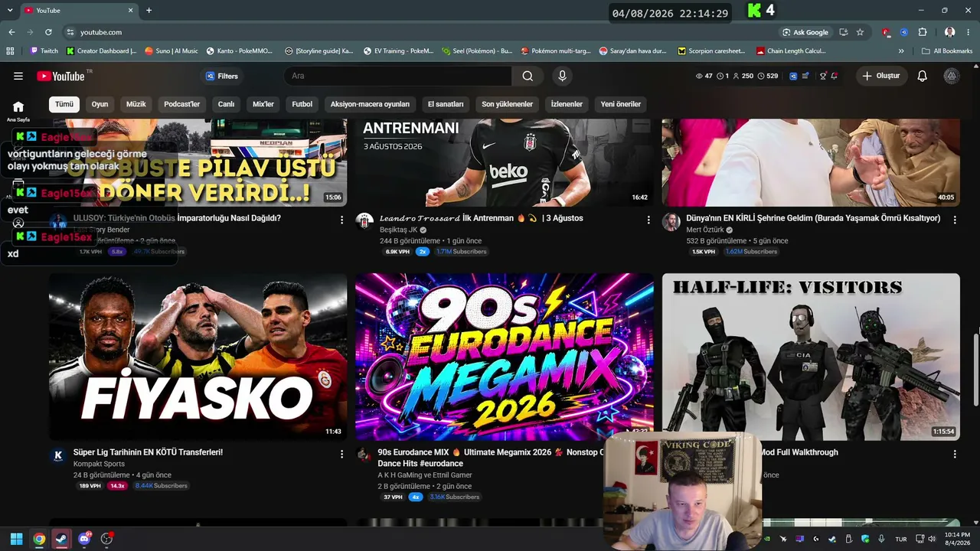Viewport: 980px width, 551px height.
Task: Open Chrome apps grid in bookmarks bar
Action: coord(10,51)
